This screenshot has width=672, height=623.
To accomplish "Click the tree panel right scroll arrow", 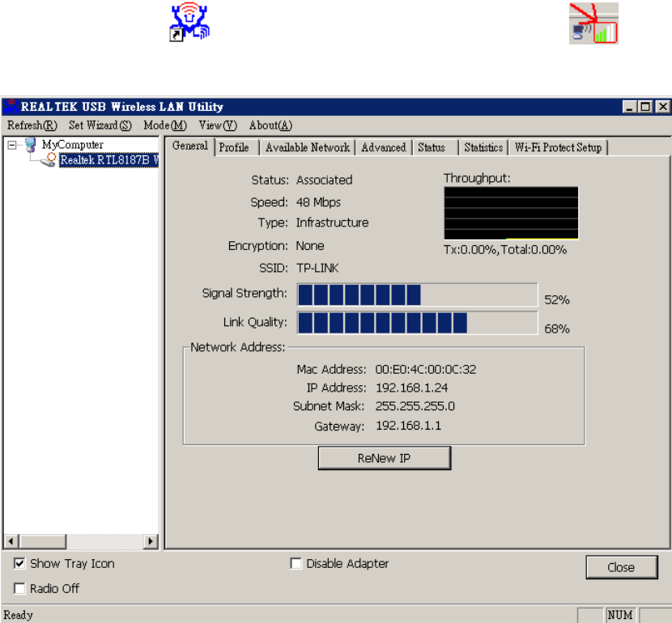I will (x=151, y=541).
